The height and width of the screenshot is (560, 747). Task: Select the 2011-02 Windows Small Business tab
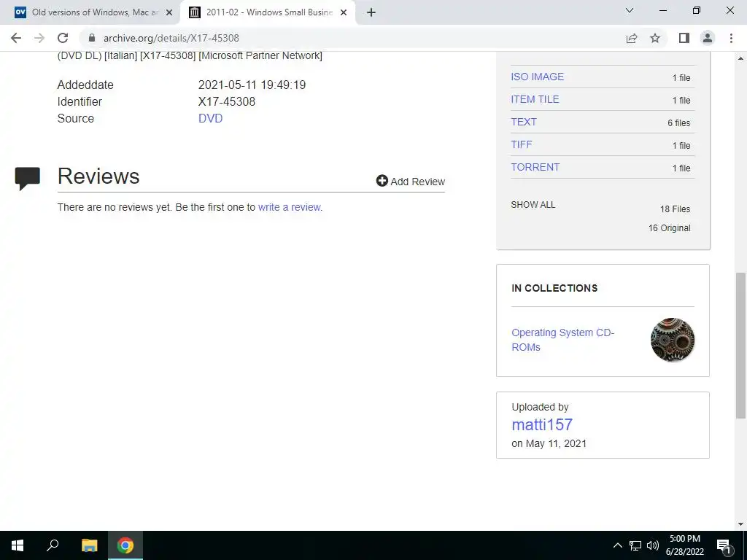tap(268, 13)
